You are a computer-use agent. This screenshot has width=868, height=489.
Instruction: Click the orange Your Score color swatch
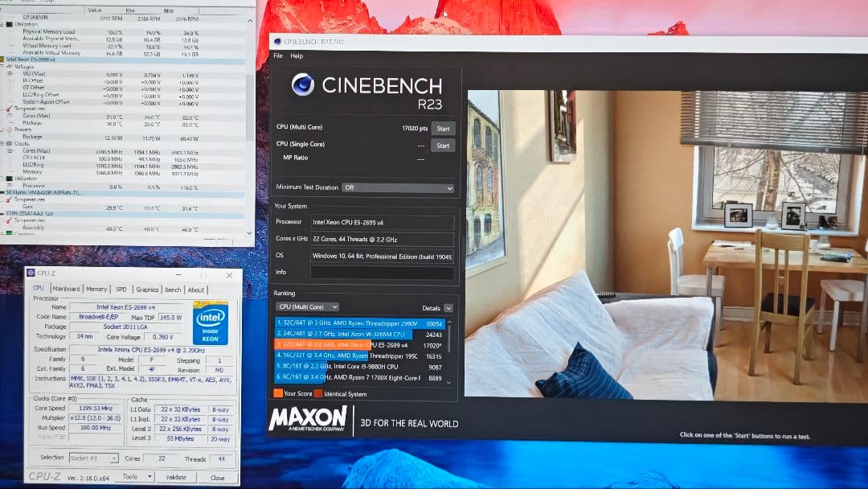[x=277, y=393]
